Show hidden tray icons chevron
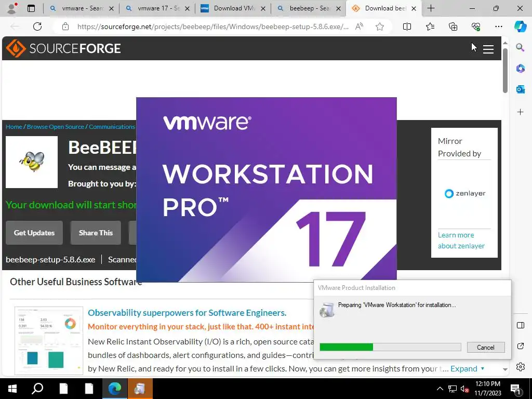This screenshot has height=399, width=532. coord(440,389)
